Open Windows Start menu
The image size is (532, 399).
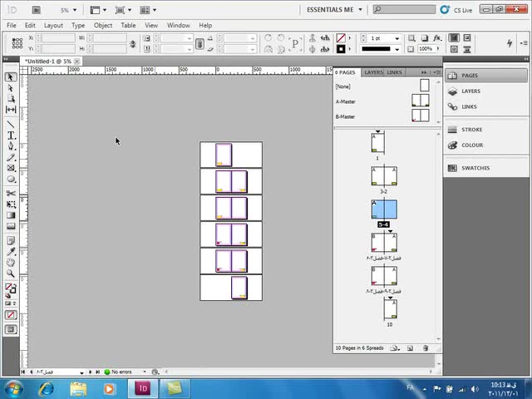click(13, 389)
